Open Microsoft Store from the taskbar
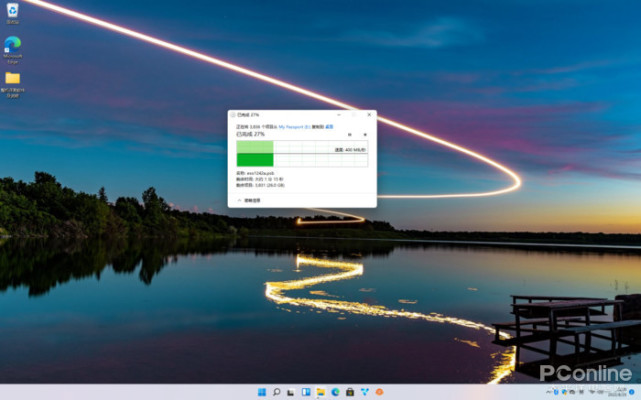Viewport: 641px width, 400px height. click(350, 392)
